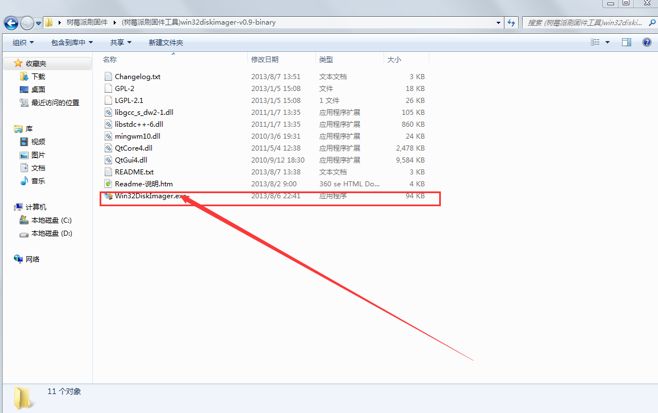Click the LGPL-2.1 file icon

tap(108, 100)
